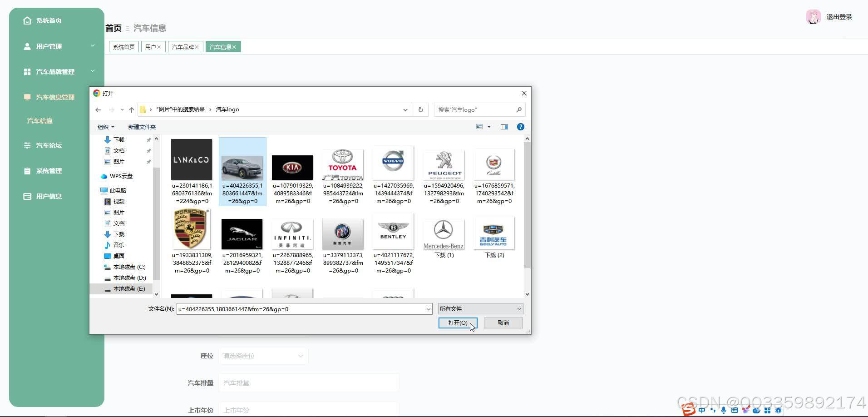Click 首页 breadcrumb link
The width and height of the screenshot is (868, 417).
tap(113, 28)
